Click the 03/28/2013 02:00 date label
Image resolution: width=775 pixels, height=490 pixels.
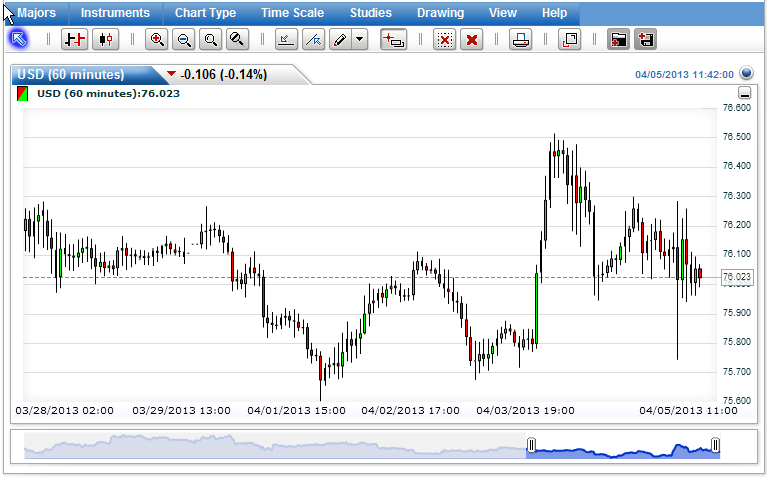click(x=64, y=410)
